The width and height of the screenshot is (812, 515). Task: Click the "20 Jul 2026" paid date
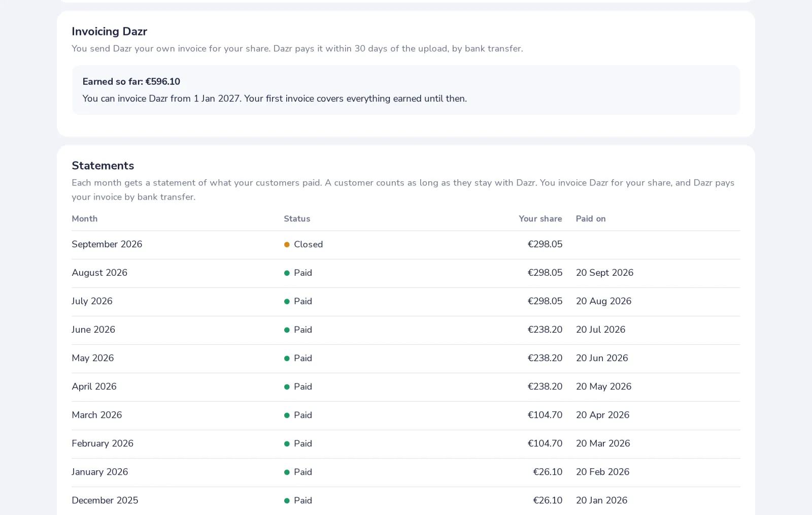[x=600, y=330]
